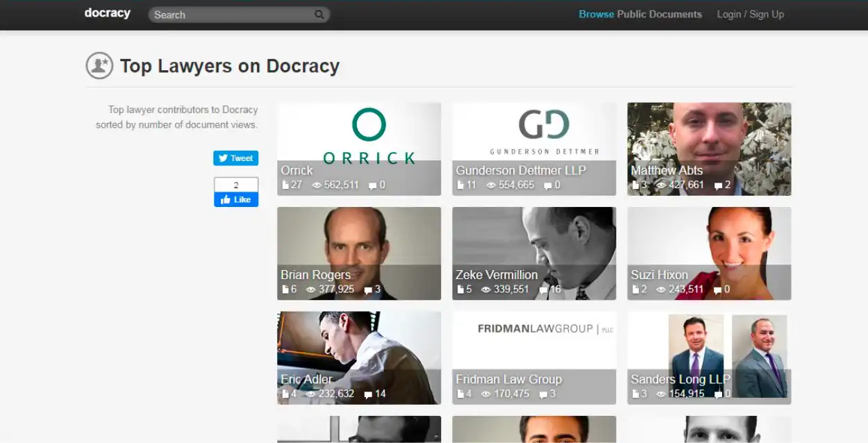The height and width of the screenshot is (443, 868).
Task: Open Browse Public Documents
Action: [640, 14]
